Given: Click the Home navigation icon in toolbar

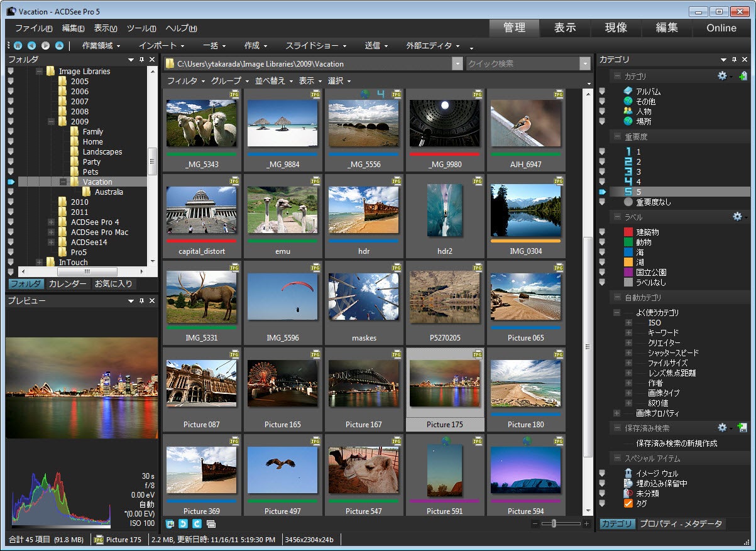Looking at the screenshot, I should (18, 45).
